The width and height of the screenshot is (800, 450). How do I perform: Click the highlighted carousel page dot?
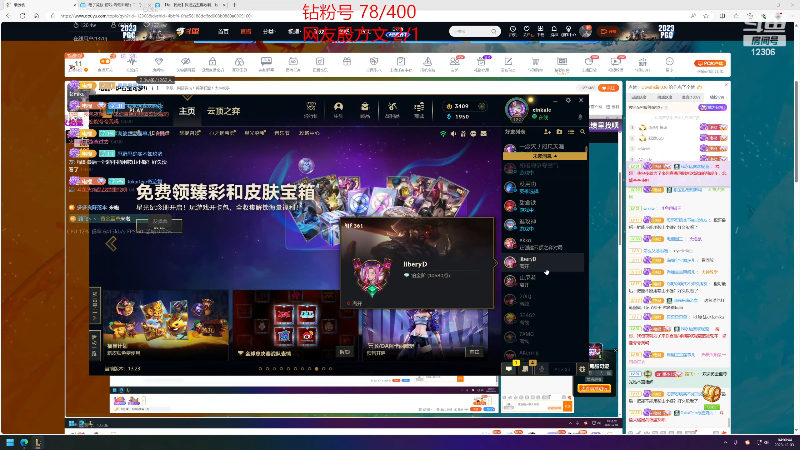316,368
